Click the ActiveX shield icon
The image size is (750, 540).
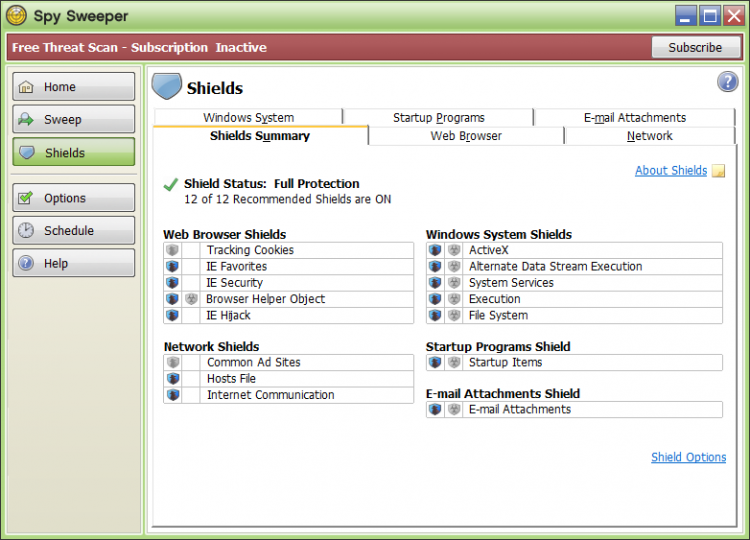(435, 250)
